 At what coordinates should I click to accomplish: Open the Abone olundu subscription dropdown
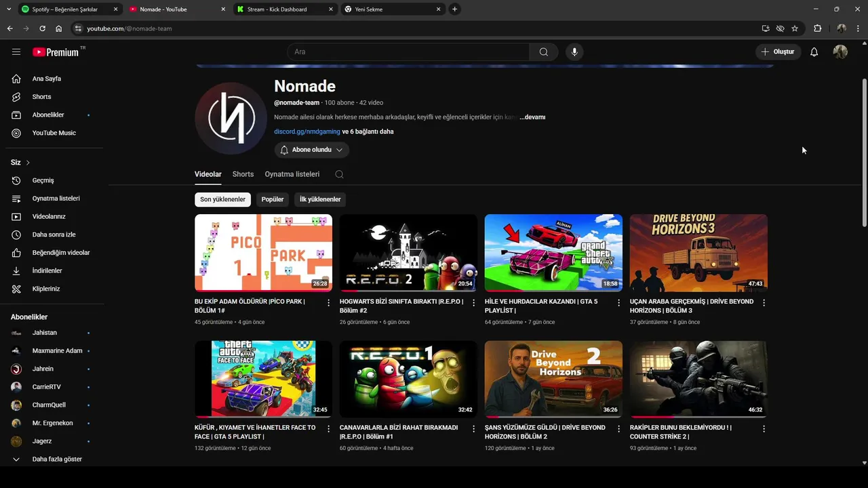[312, 150]
